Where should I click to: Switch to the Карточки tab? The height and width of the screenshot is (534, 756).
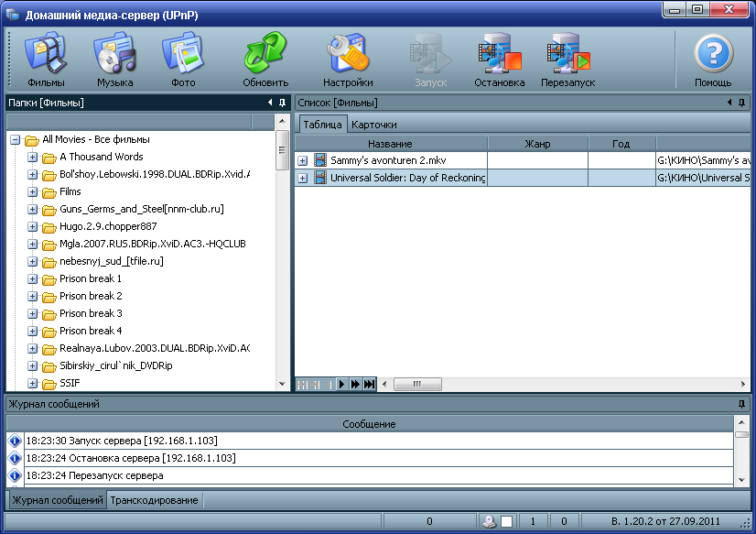[374, 125]
